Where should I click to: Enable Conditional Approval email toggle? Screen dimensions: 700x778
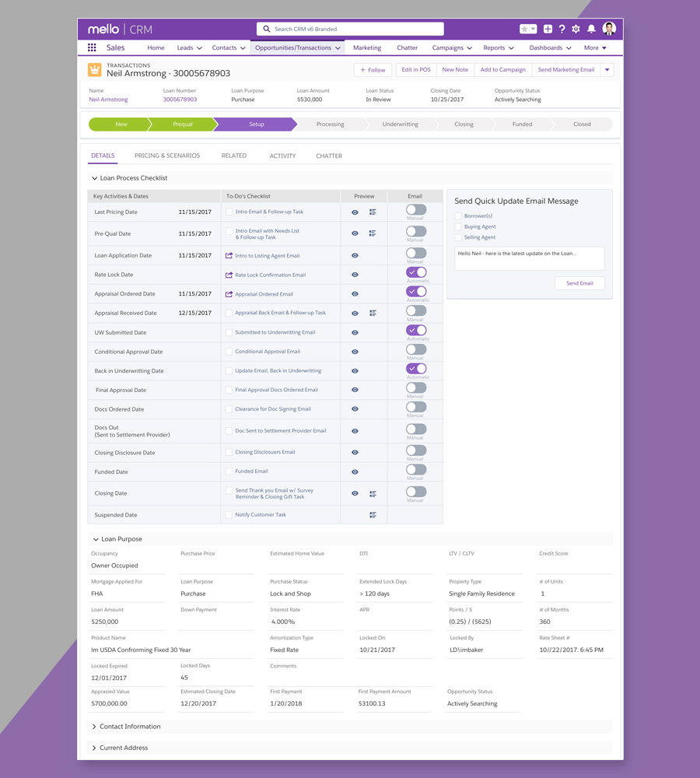pos(416,349)
